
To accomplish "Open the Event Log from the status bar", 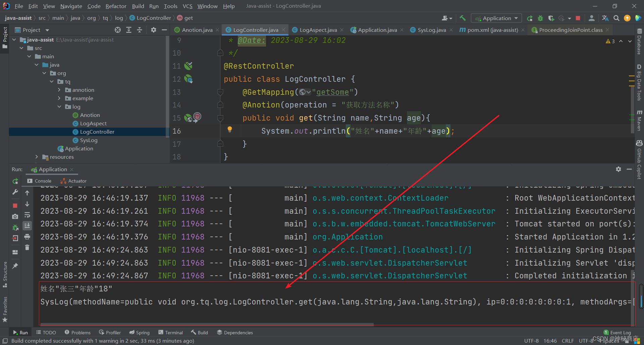I will click(x=620, y=332).
